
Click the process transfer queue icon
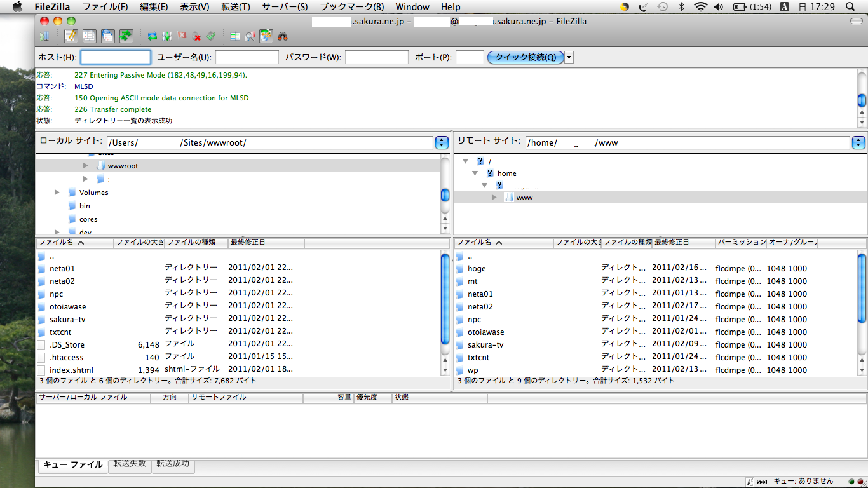click(x=166, y=36)
